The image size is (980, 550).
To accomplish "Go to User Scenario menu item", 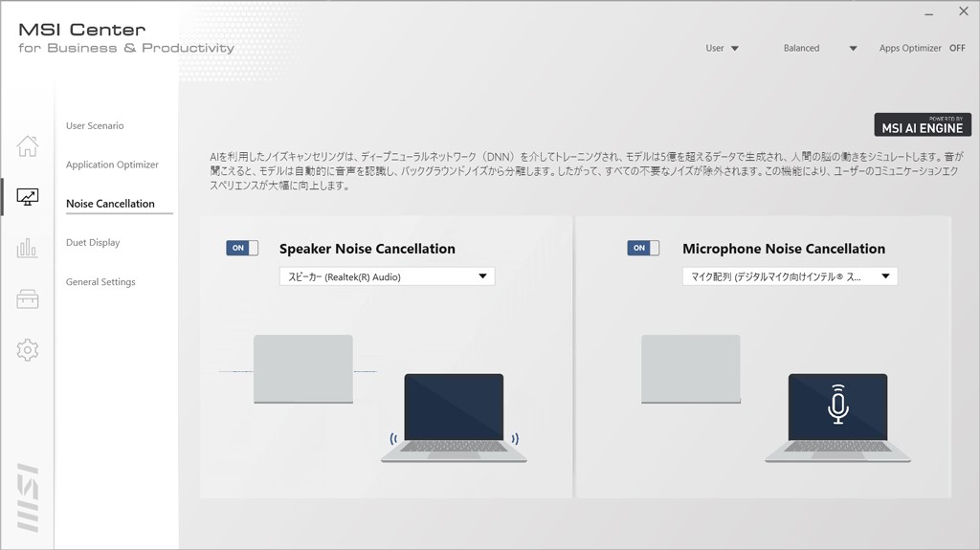I will pos(95,125).
